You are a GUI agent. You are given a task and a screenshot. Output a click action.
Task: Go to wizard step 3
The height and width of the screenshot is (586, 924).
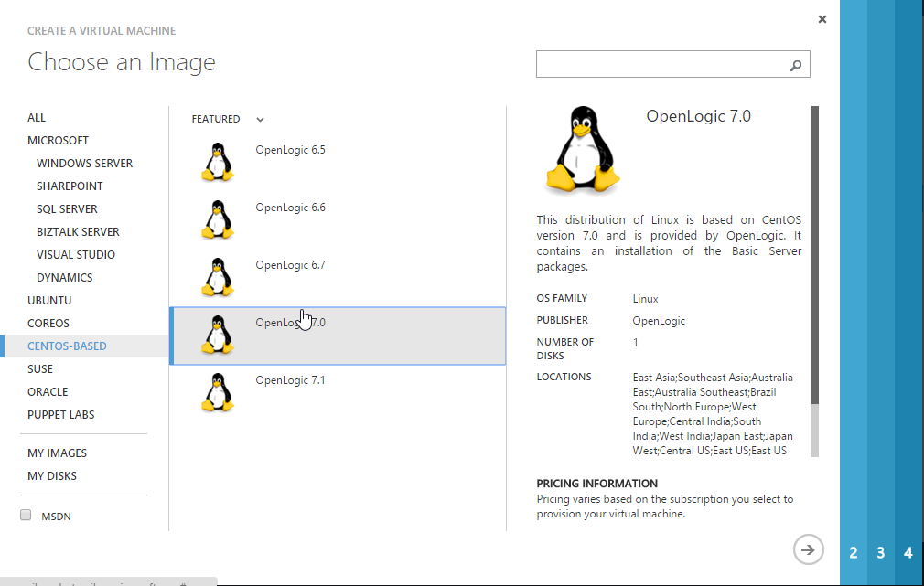click(880, 553)
